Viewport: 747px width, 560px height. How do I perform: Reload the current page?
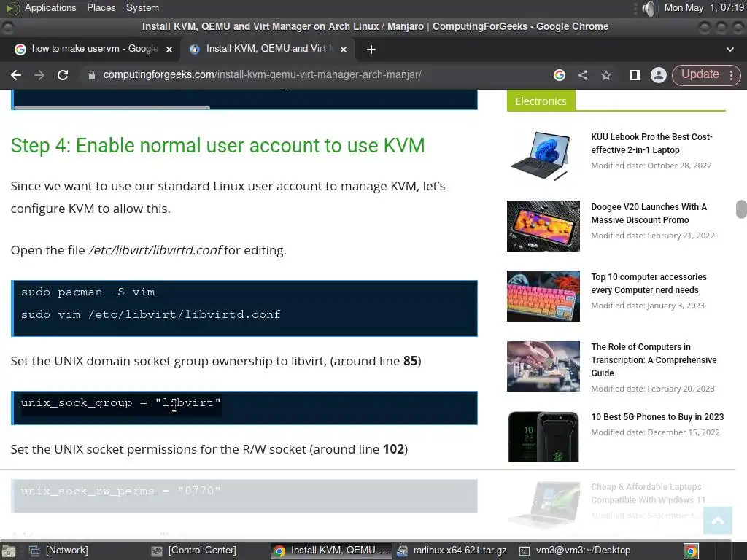[x=63, y=75]
